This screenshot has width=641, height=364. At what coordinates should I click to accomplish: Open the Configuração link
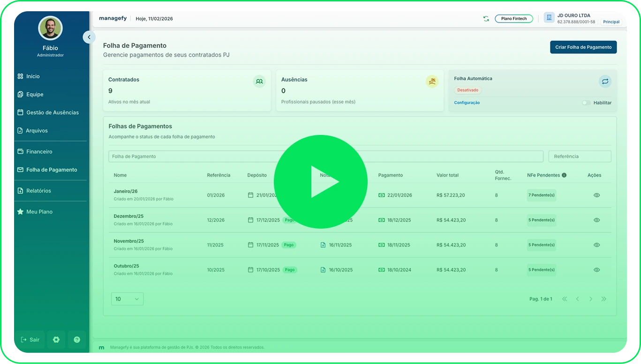click(x=467, y=103)
